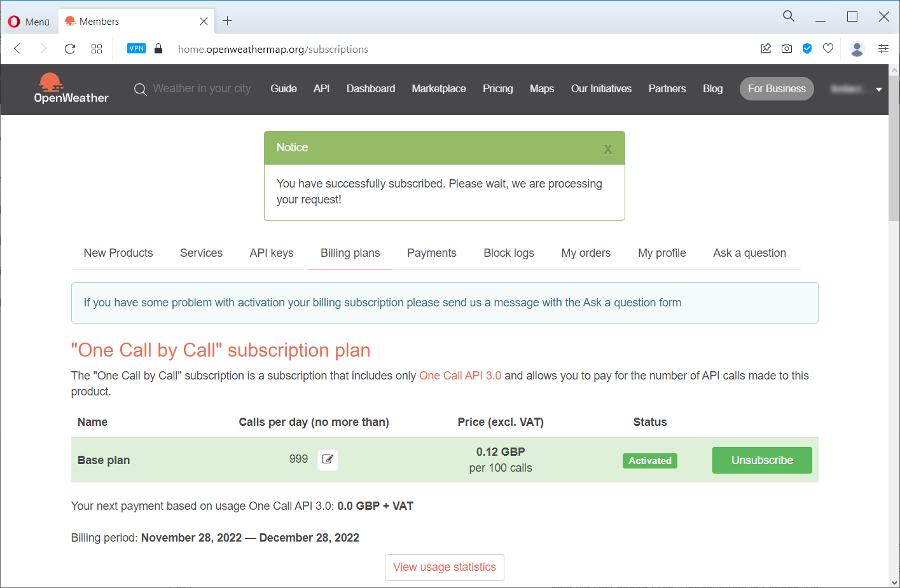
Task: Open the Opera Menü button
Action: (29, 22)
